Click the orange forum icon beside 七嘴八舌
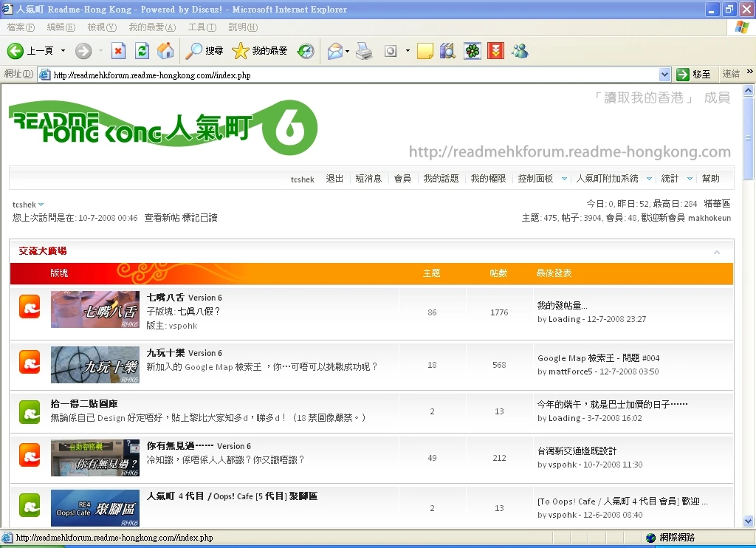Screen dimensions: 756x548 (x=30, y=307)
